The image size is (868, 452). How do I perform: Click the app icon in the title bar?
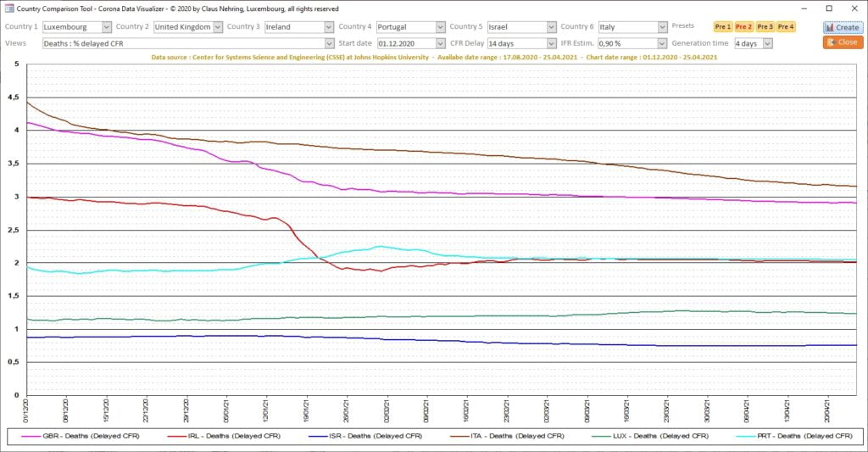point(8,8)
